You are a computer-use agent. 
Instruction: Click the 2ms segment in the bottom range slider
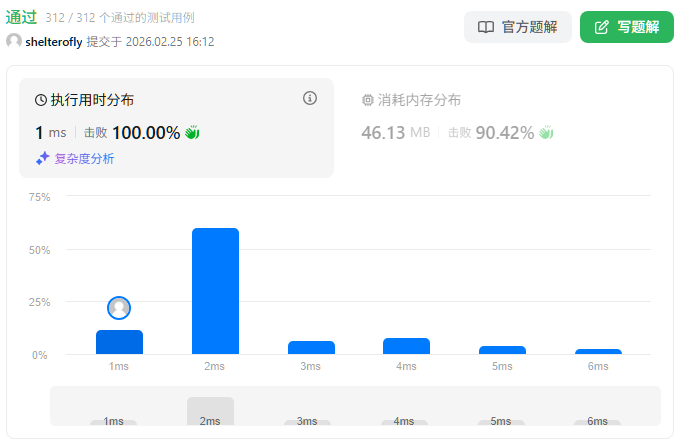[210, 412]
